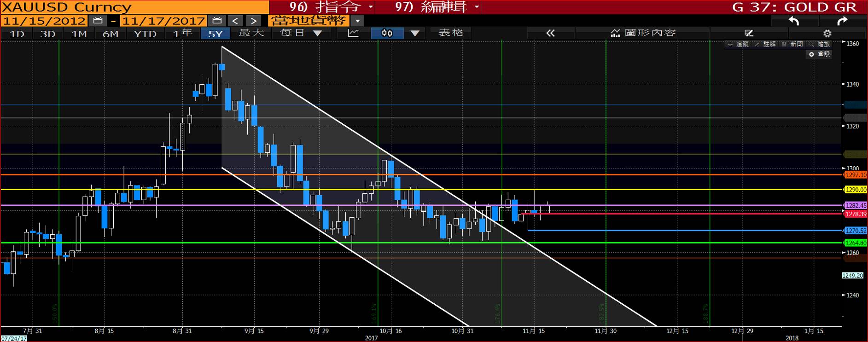Toggle 註解 annotation mode
The width and height of the screenshot is (868, 342).
pyautogui.click(x=765, y=44)
